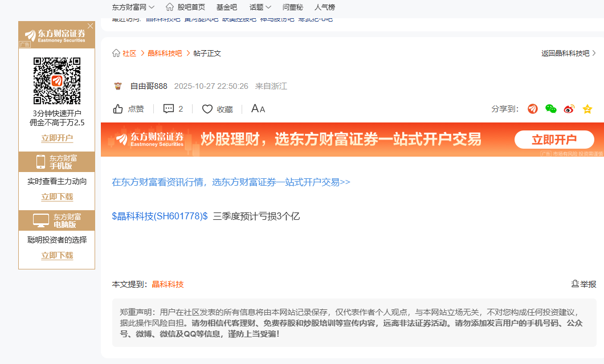
Task: Open the blue 在东方财富看资讯行情 promo link
Action: (x=231, y=182)
